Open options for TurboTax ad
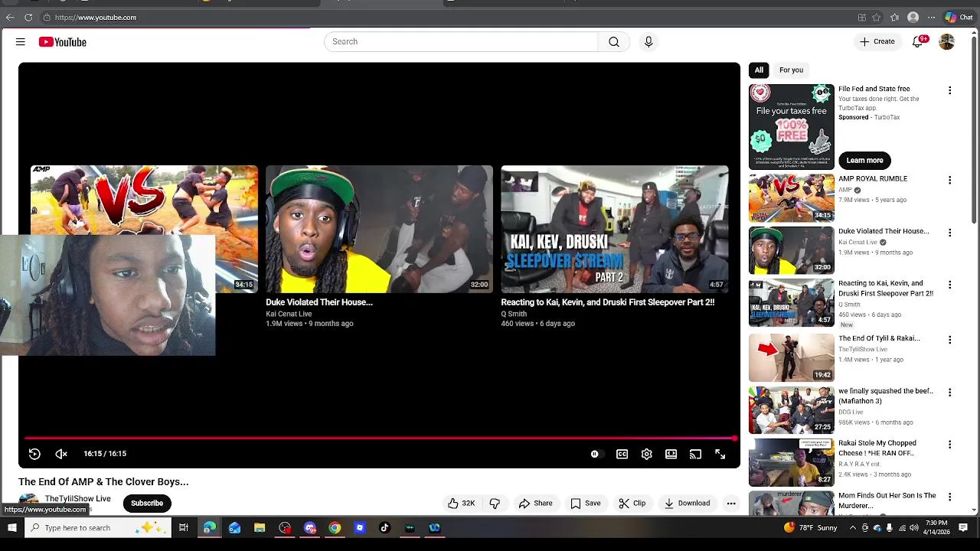The width and height of the screenshot is (980, 551). click(x=950, y=90)
